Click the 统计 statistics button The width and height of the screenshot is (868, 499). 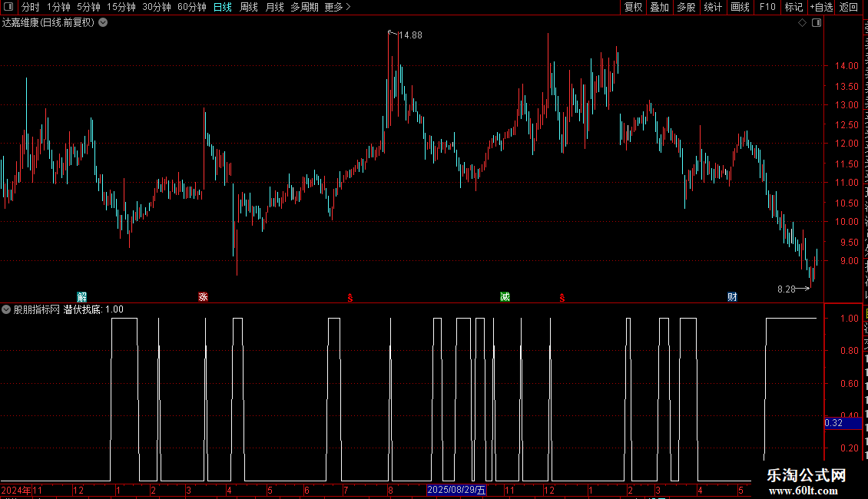pos(712,7)
